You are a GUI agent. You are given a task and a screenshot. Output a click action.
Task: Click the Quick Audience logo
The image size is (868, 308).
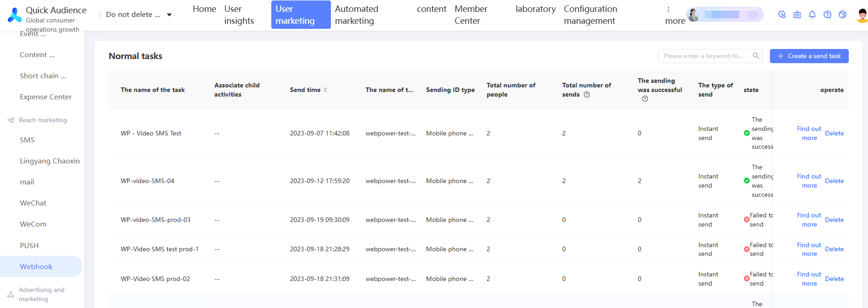coord(15,15)
